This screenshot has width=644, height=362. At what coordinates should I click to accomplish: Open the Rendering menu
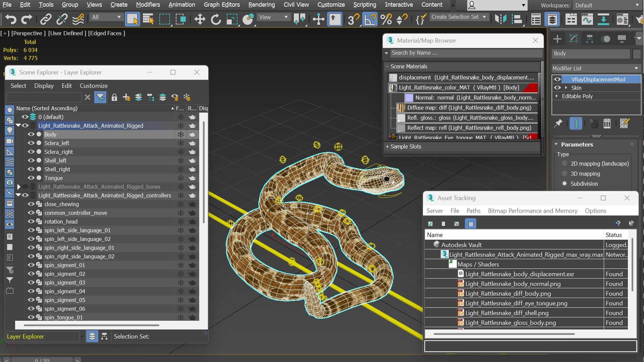point(262,5)
